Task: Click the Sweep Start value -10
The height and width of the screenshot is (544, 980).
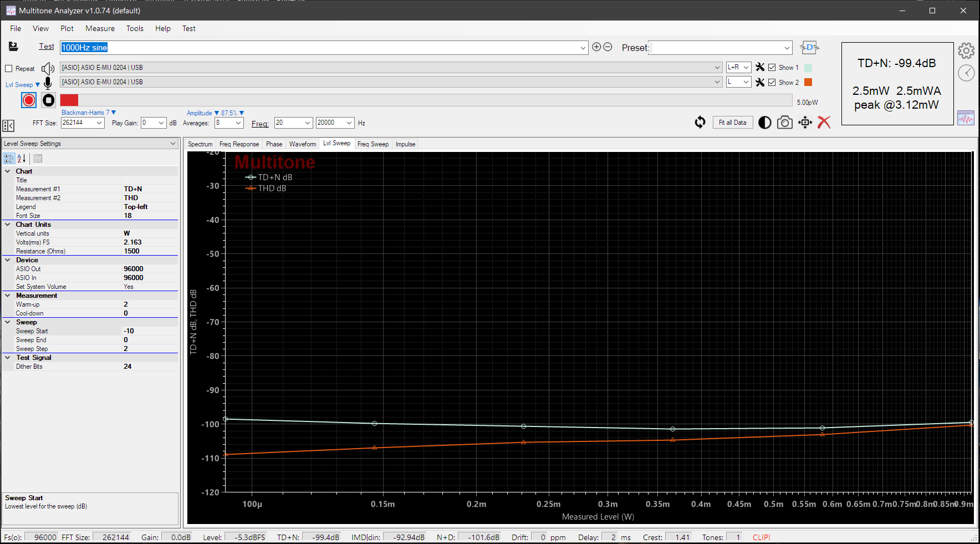Action: tap(150, 331)
